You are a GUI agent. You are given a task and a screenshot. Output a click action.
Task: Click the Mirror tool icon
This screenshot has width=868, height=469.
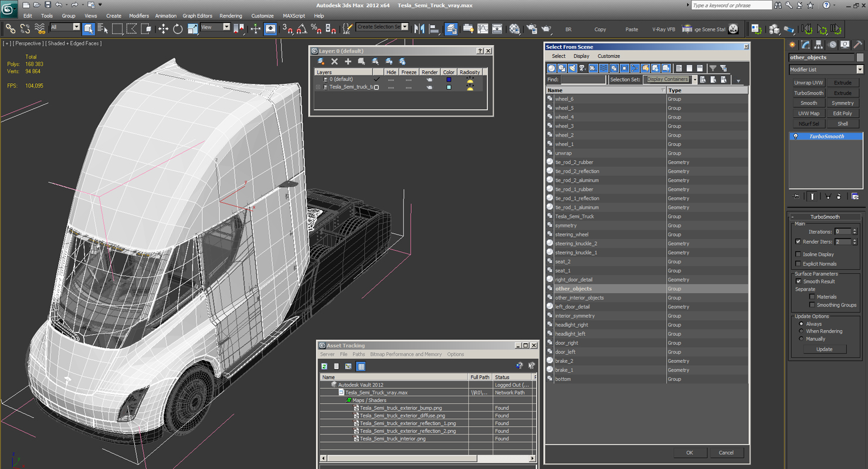coord(419,28)
